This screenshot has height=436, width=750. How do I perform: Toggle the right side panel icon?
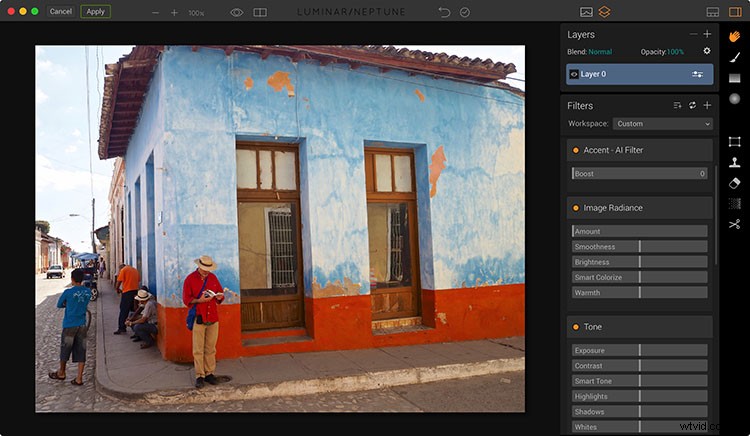pos(735,12)
